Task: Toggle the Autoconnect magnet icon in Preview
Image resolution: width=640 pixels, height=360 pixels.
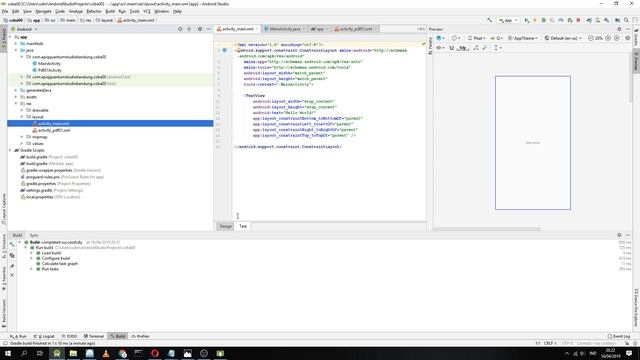Action: pos(451,48)
